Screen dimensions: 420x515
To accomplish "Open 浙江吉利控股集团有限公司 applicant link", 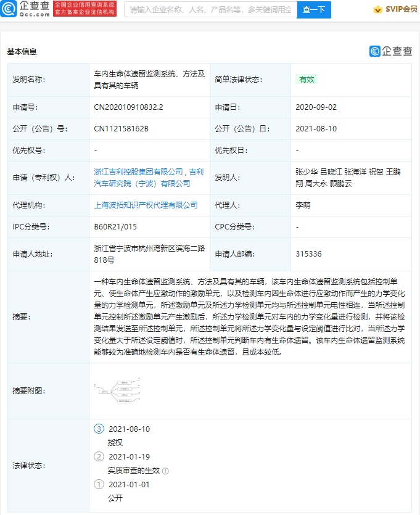I will (139, 171).
